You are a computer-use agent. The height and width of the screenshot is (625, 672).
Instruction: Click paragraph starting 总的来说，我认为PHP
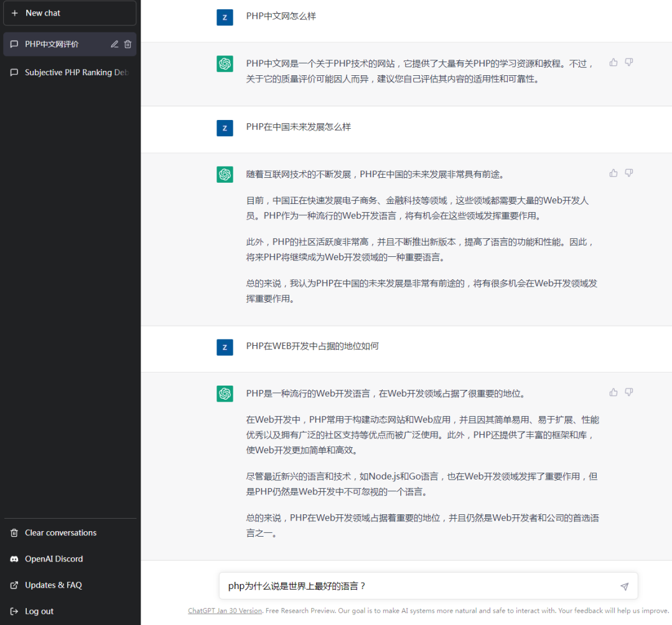click(422, 291)
